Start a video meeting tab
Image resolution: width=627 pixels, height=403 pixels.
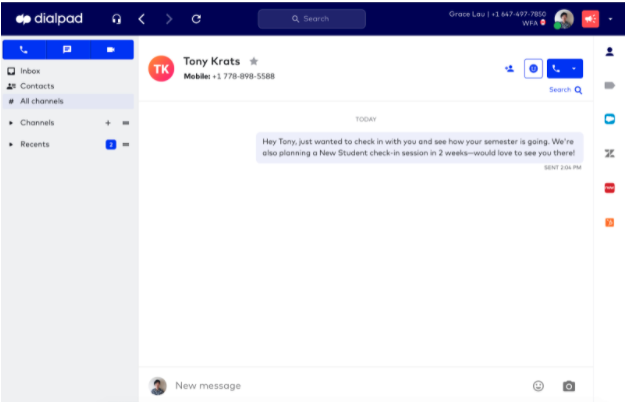[111, 50]
